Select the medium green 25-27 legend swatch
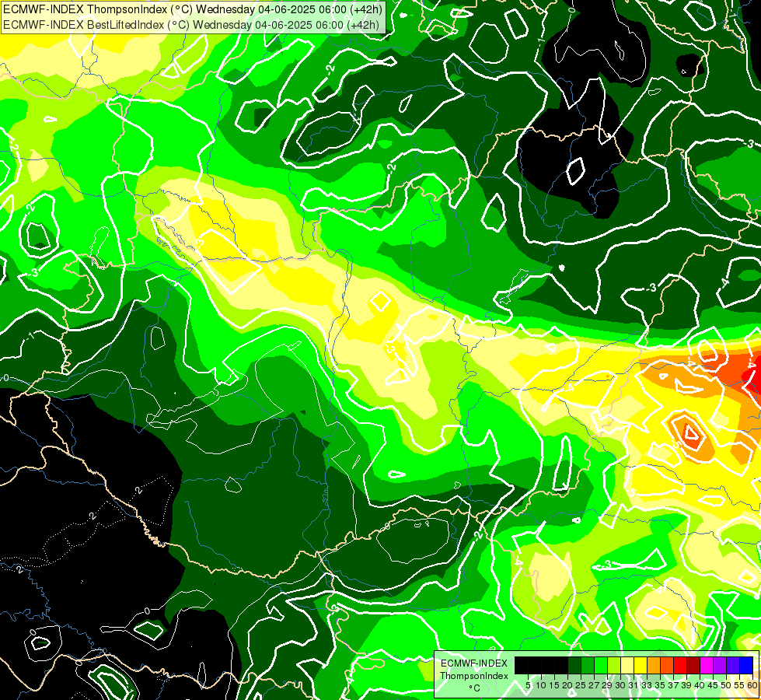 point(588,665)
